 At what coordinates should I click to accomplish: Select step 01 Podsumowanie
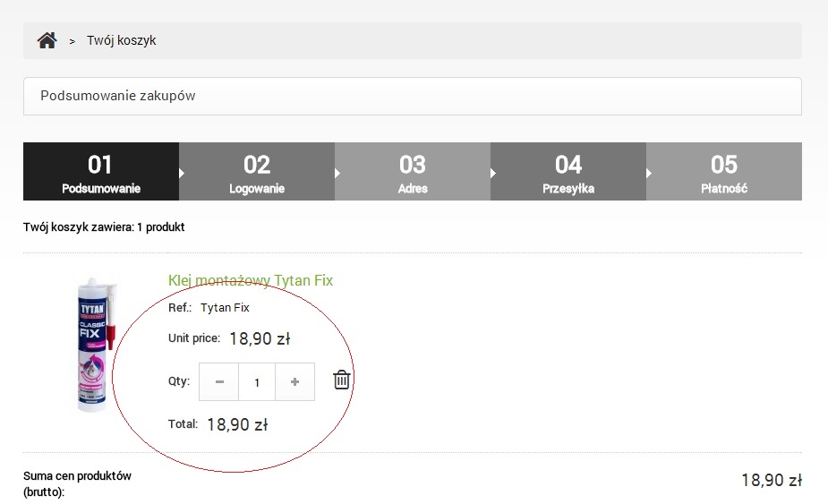click(101, 171)
